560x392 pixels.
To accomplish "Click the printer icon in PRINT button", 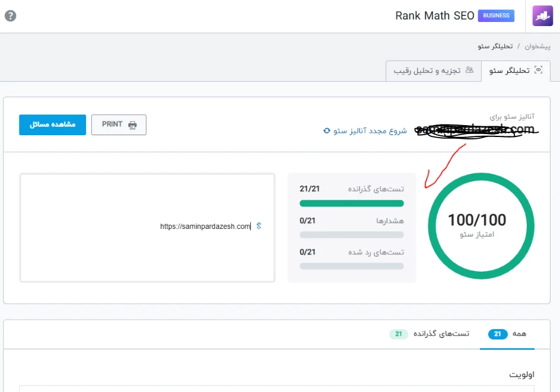I will 132,125.
